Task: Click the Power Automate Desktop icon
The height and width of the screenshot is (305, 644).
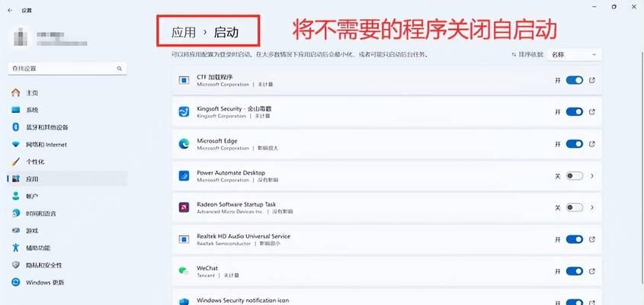Action: 184,176
